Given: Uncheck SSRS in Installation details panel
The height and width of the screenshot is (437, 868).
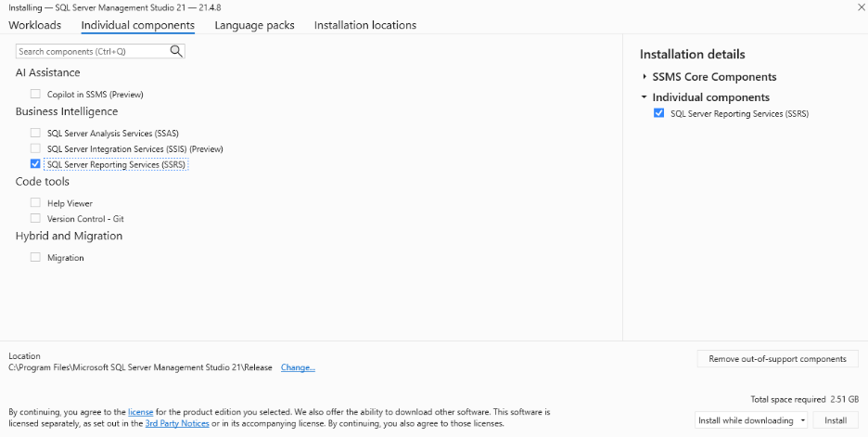Looking at the screenshot, I should coord(658,113).
